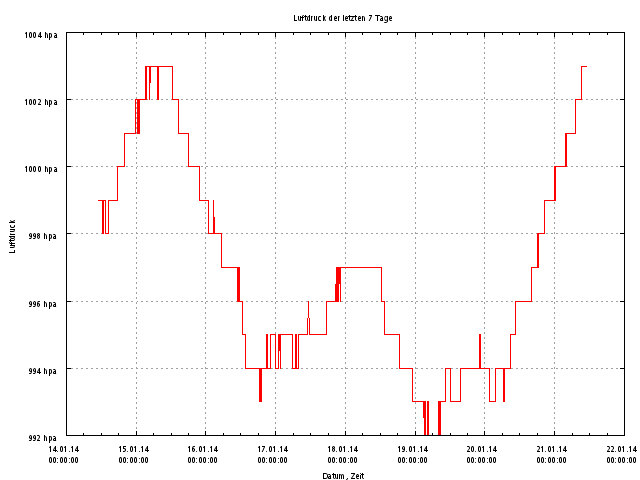Click the vertical 'Luftdruck' axis label
The image size is (640, 480).
tap(12, 236)
